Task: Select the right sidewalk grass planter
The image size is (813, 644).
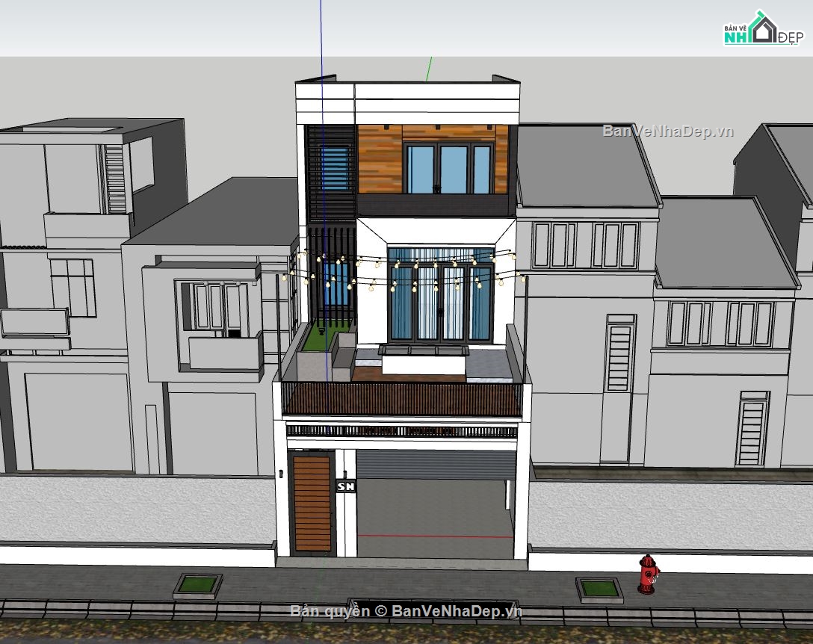Action: click(599, 590)
